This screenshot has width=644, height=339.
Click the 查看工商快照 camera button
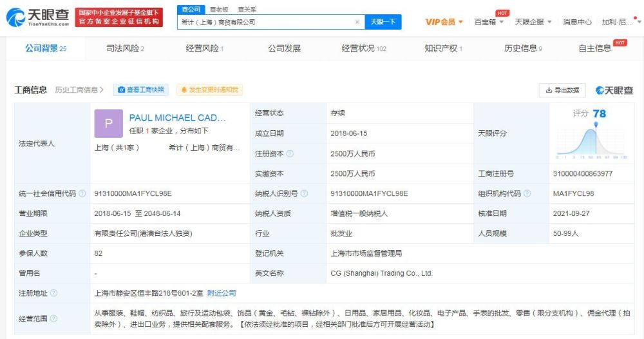click(141, 90)
